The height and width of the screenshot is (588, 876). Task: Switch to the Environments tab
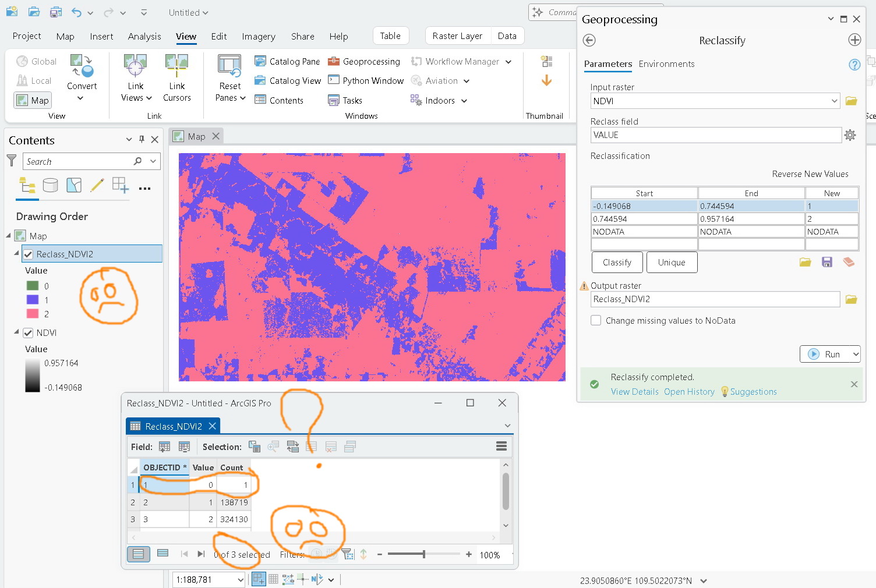pos(666,64)
